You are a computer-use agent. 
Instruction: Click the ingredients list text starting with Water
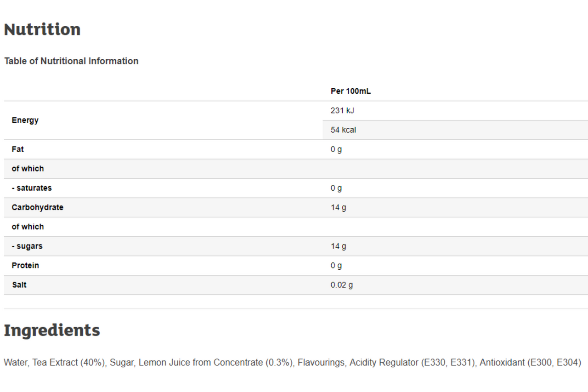pyautogui.click(x=293, y=363)
